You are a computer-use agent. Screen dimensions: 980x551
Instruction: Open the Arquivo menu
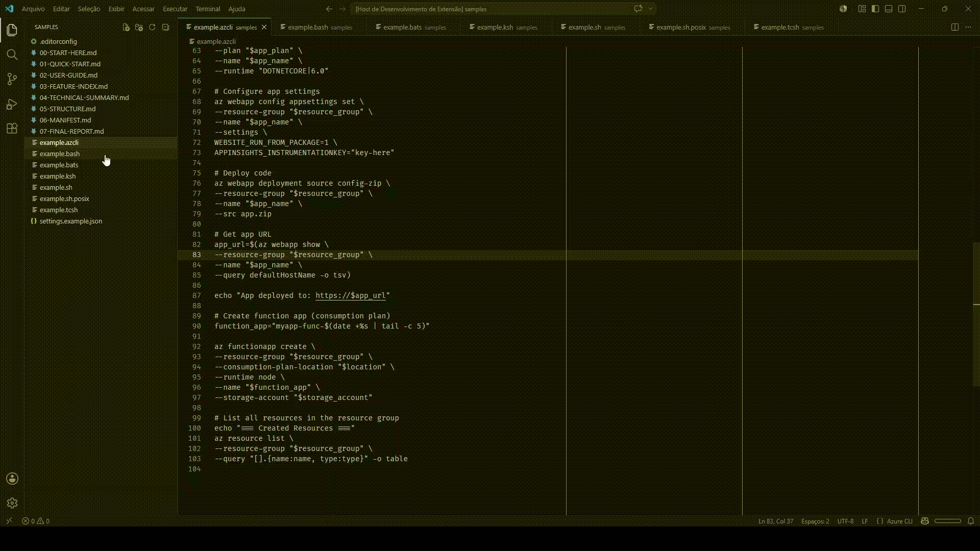[33, 9]
